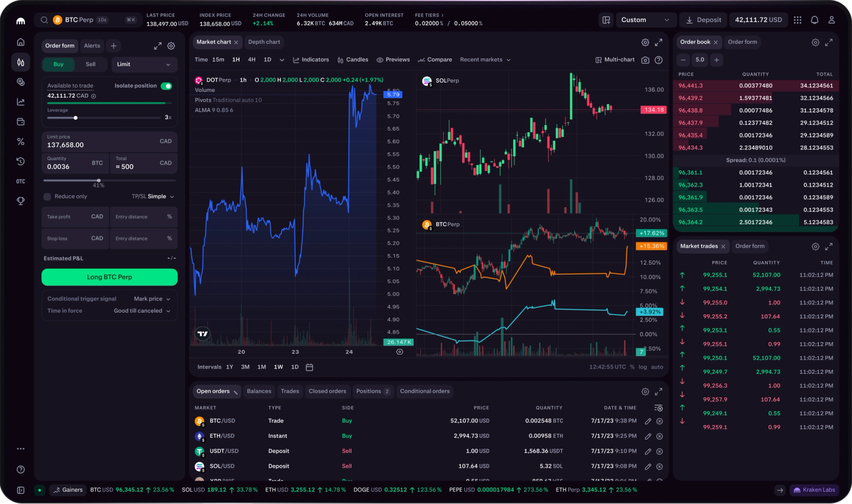Click the Compare button

(435, 60)
